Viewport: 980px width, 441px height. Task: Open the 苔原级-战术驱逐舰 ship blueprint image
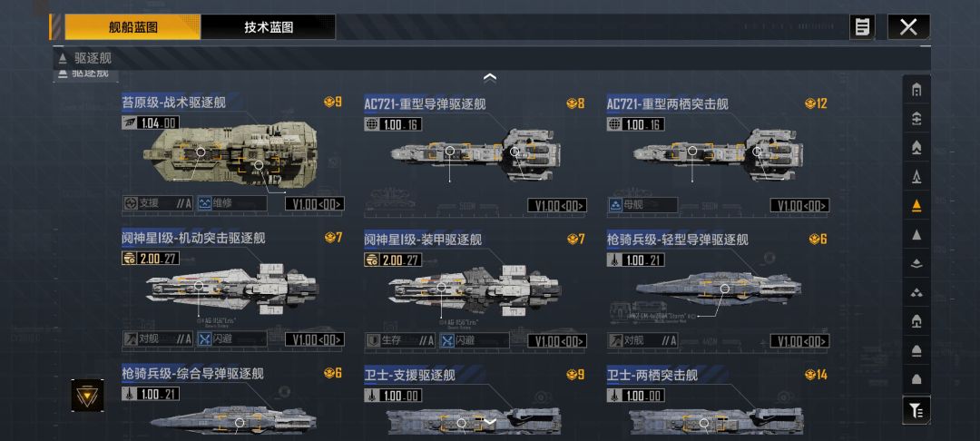tap(230, 155)
